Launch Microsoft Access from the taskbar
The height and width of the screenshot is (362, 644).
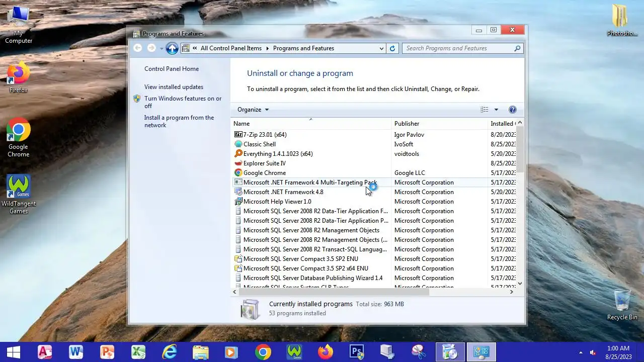point(45,352)
